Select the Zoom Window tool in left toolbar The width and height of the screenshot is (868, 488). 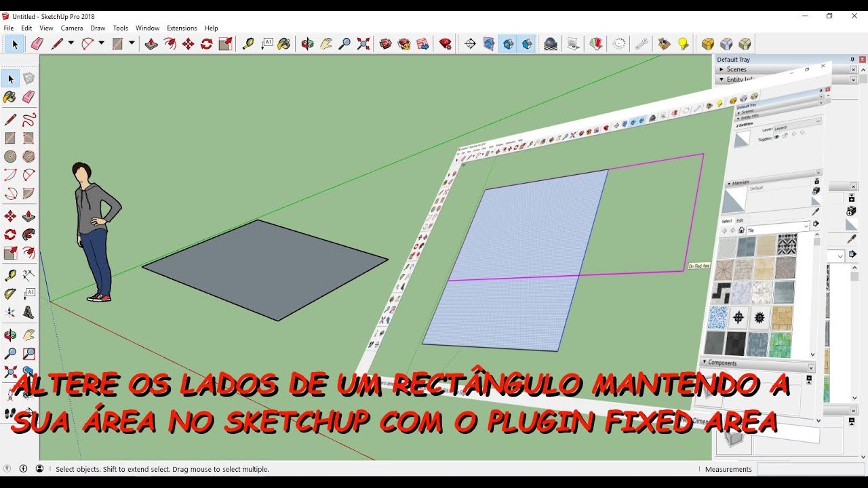coord(28,354)
